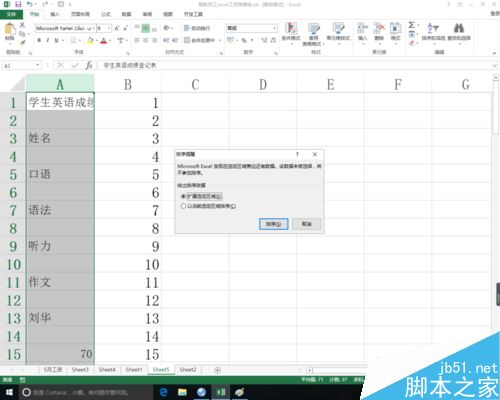Add a new sheet with plus button

217,370
